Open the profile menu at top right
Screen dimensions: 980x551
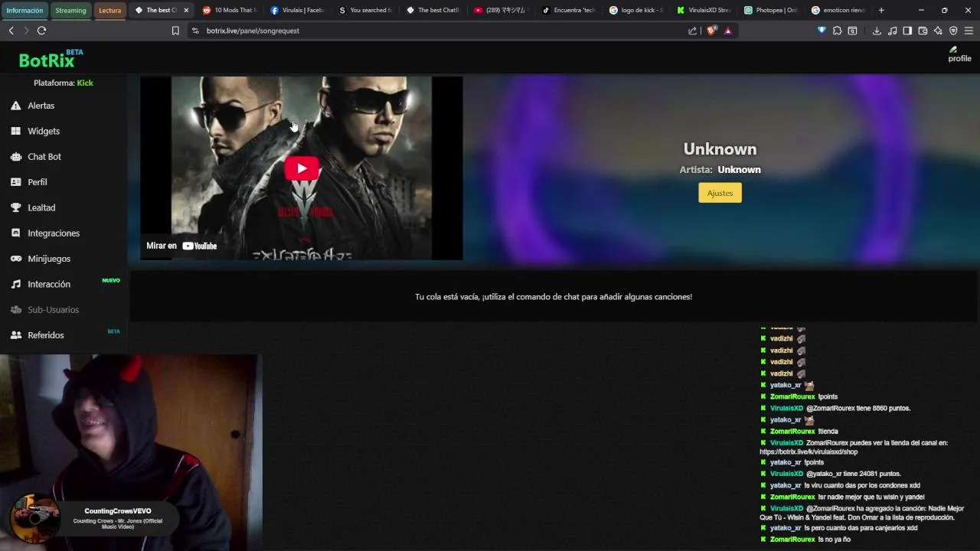pyautogui.click(x=959, y=54)
